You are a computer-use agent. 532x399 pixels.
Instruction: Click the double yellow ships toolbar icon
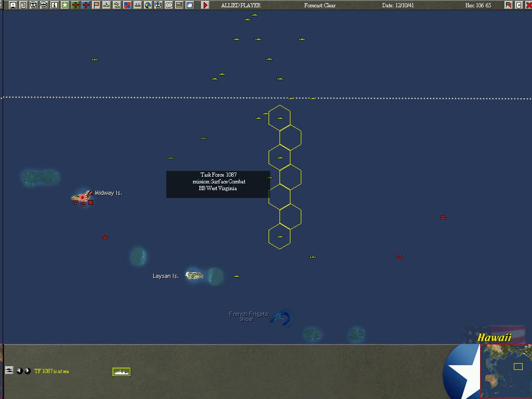[117, 5]
